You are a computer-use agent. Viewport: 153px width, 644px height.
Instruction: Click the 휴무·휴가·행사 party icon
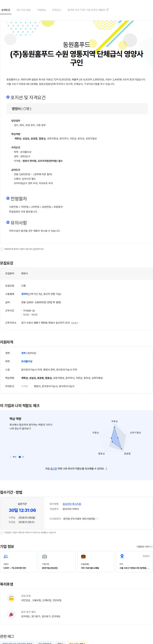(x=11, y=614)
